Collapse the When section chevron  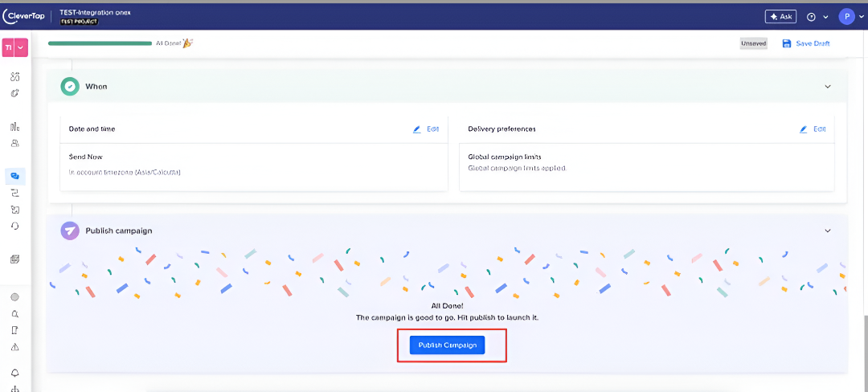[828, 87]
